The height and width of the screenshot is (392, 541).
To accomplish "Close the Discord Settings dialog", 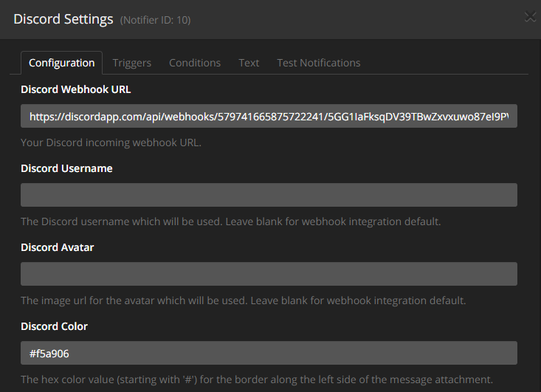I will 530,17.
